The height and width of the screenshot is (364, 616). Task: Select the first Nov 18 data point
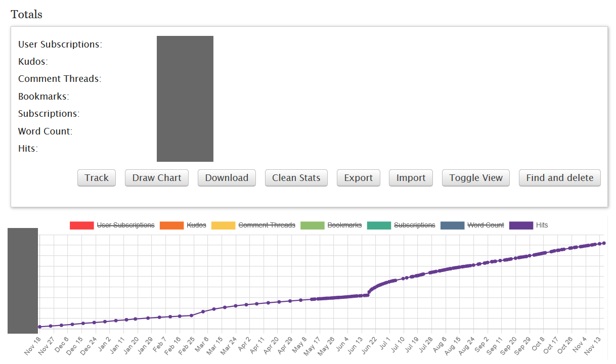click(39, 327)
